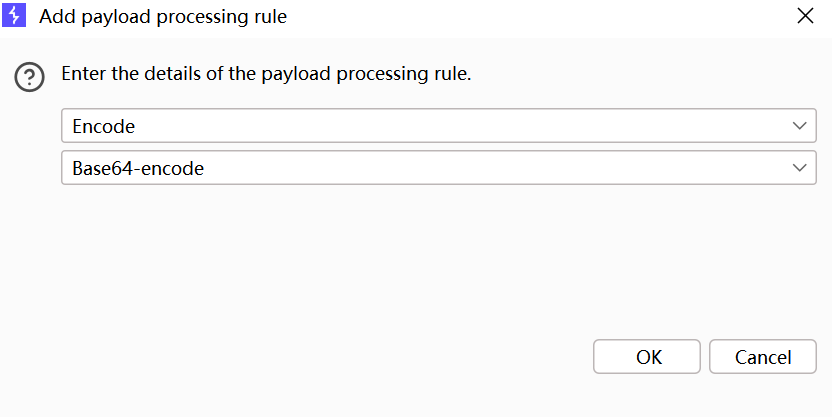Screen dimensions: 832x417
Task: Open help via the question mark icon
Action: pos(29,77)
